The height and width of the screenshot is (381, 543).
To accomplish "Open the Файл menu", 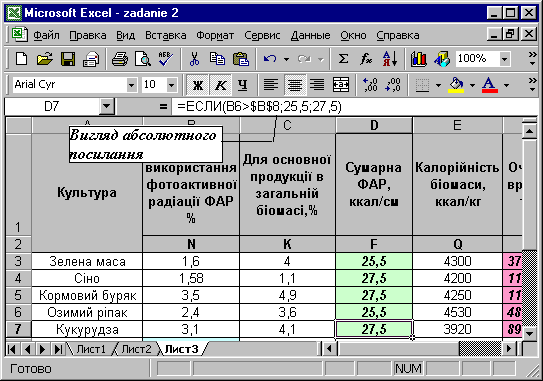I will 46,35.
